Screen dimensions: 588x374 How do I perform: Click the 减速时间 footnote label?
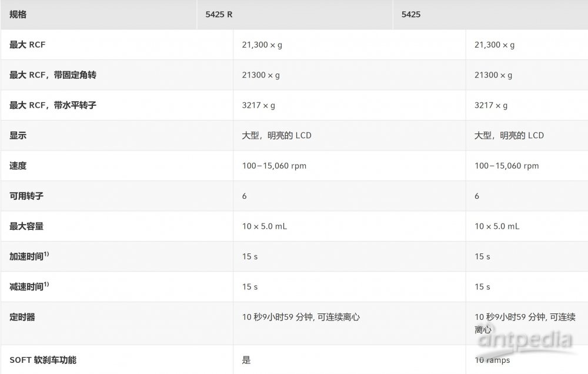coord(29,286)
